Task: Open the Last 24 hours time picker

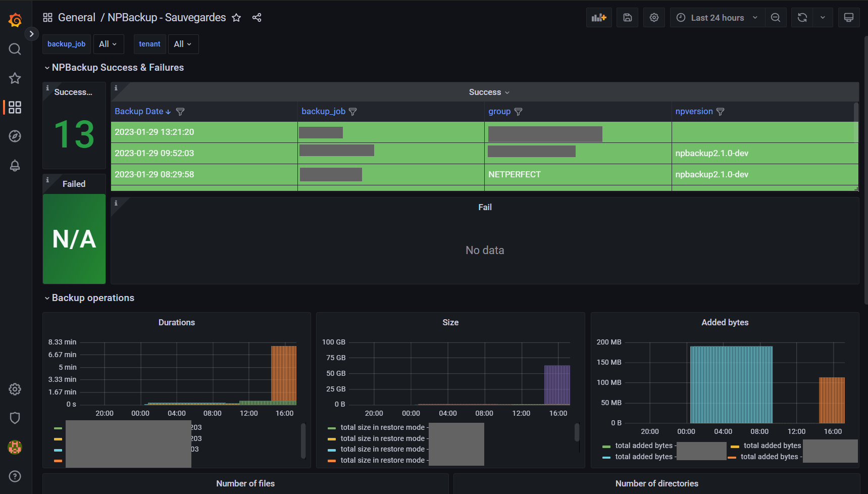Action: click(718, 18)
